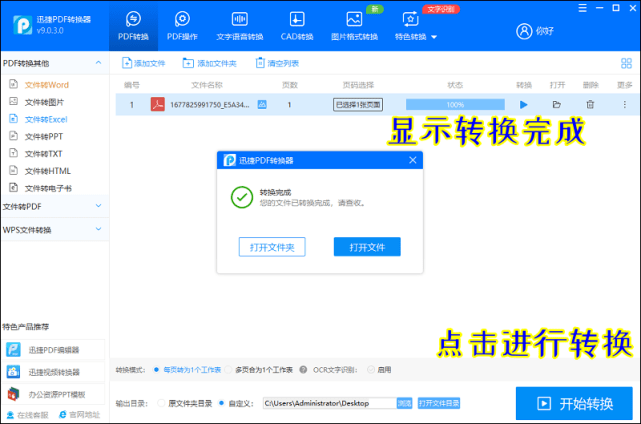Open the PDF转换 tab

(x=133, y=27)
